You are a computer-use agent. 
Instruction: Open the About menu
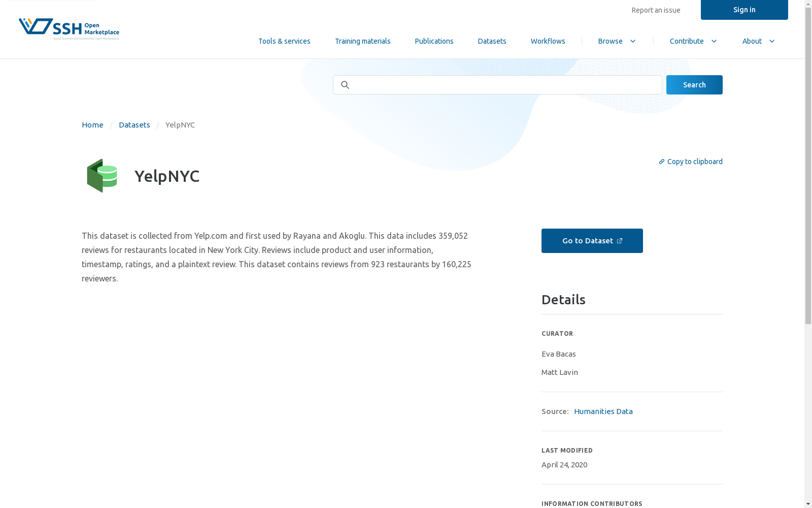tap(759, 41)
